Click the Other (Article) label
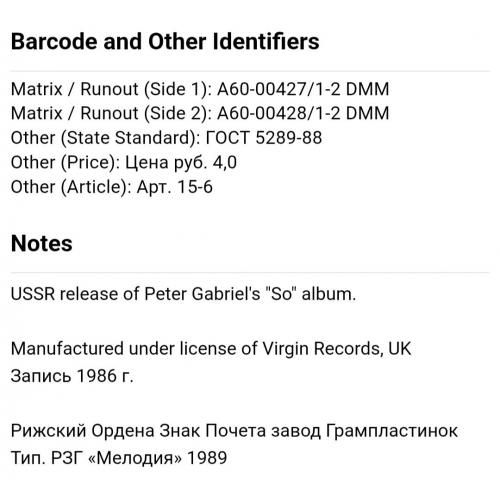Image resolution: width=500 pixels, height=500 pixels. pyautogui.click(x=71, y=187)
